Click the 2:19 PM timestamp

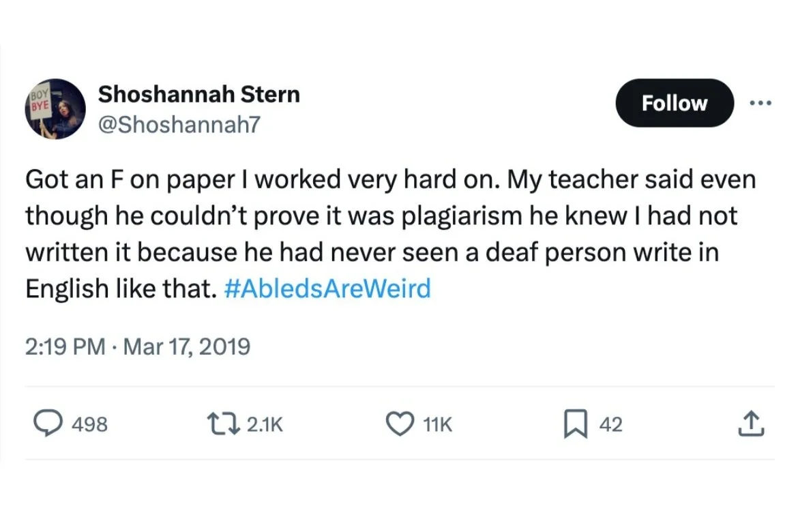pyautogui.click(x=65, y=346)
